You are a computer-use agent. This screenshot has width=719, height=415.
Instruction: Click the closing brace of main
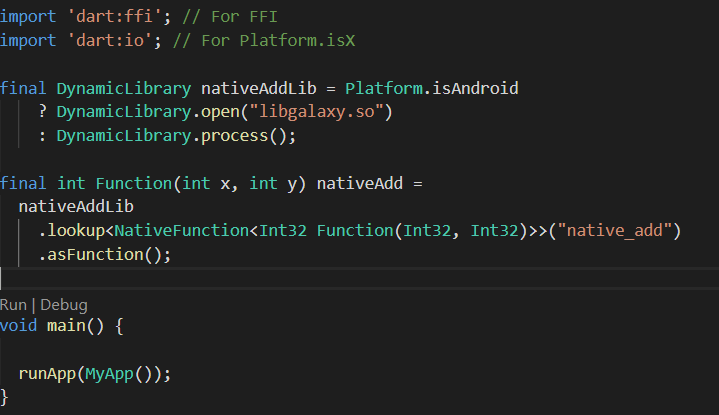coord(4,397)
